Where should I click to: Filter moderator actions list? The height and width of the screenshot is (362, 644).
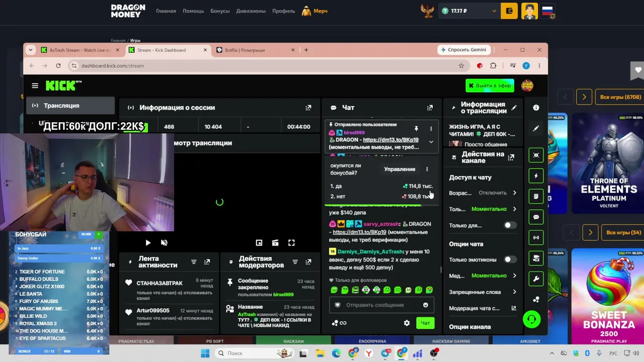coord(295,262)
